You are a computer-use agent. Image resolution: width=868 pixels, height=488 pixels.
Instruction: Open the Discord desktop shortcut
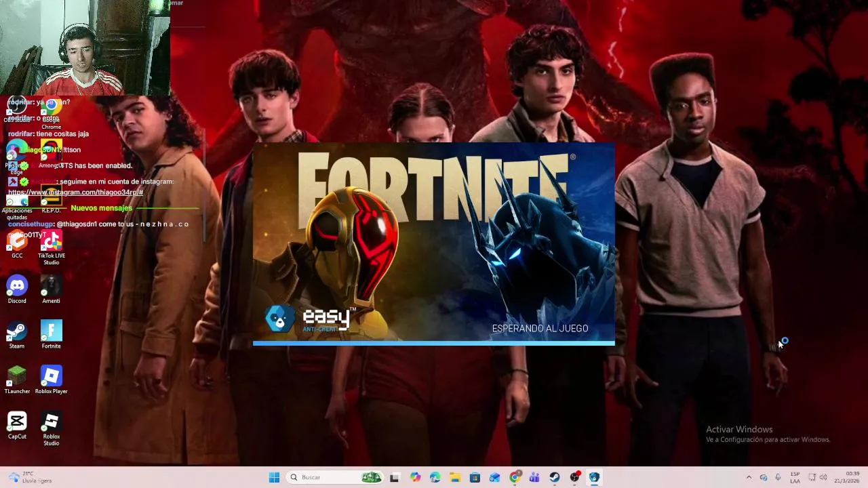tap(17, 289)
